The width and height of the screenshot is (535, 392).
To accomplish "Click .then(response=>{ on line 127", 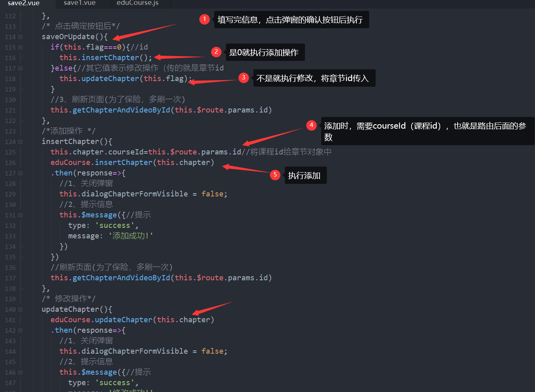I will pos(88,173).
